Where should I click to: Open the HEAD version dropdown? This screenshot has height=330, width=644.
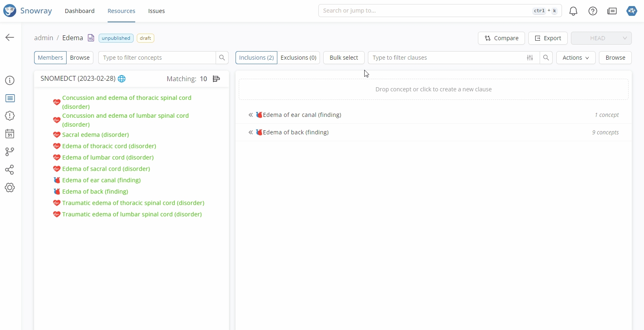(601, 38)
